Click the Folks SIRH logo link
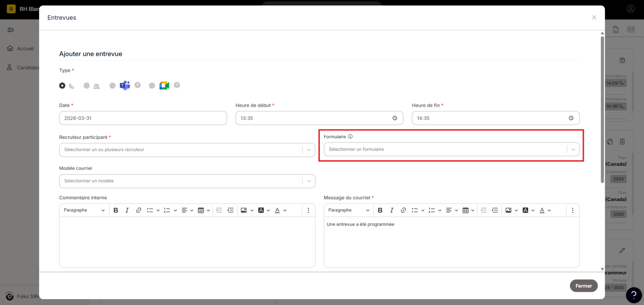The image size is (644, 305). (22, 296)
